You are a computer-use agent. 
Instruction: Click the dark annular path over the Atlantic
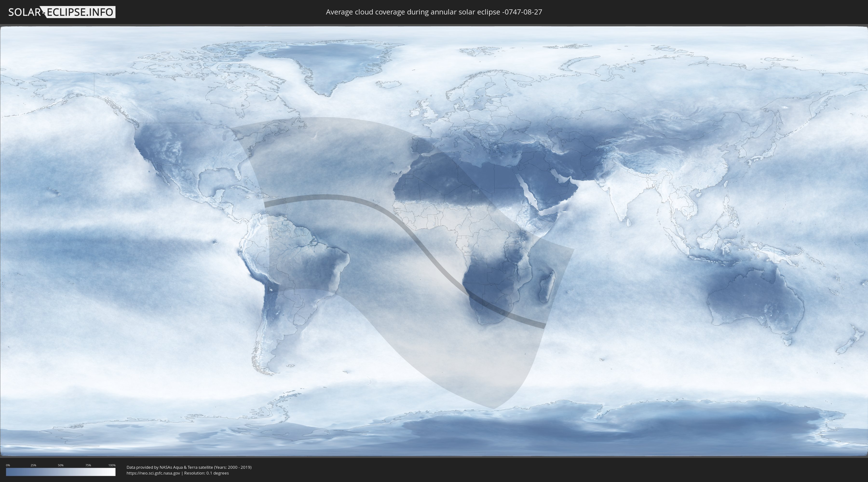coord(337,197)
